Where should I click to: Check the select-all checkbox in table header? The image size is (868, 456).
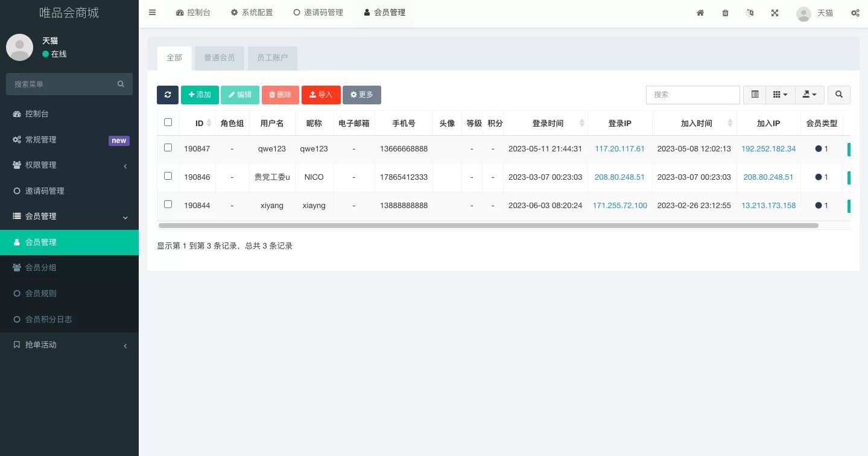(168, 122)
